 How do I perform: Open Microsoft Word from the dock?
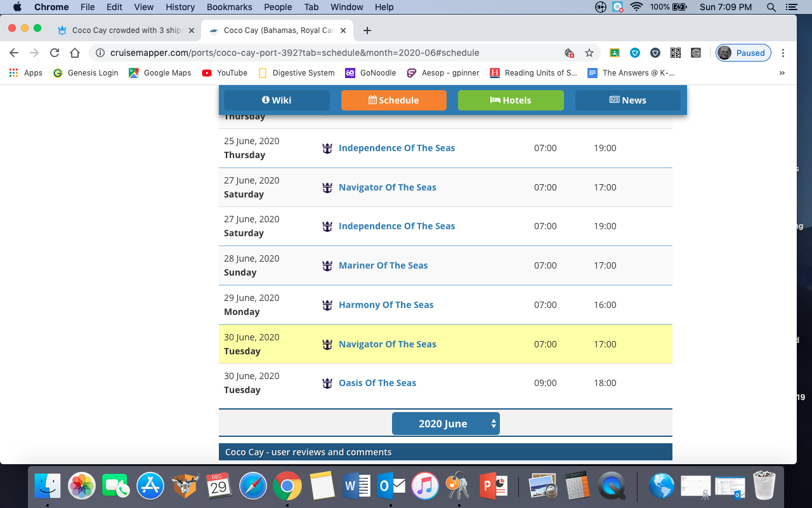(x=356, y=487)
